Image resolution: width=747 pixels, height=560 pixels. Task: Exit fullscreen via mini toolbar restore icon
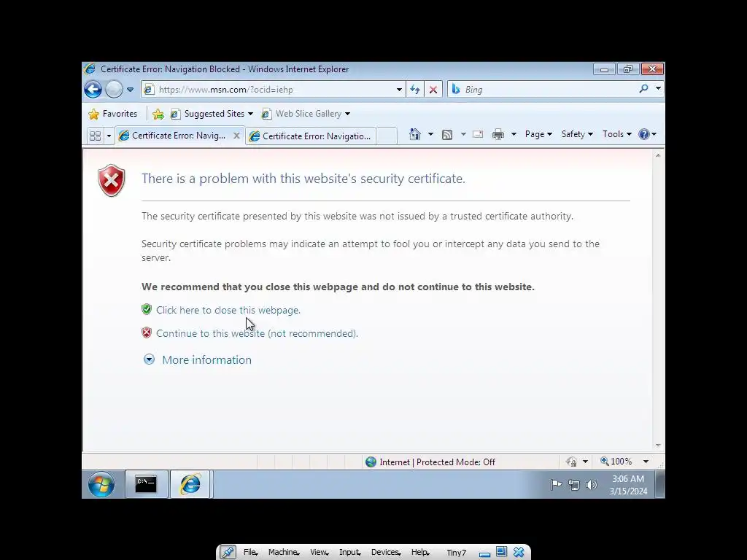pos(501,552)
